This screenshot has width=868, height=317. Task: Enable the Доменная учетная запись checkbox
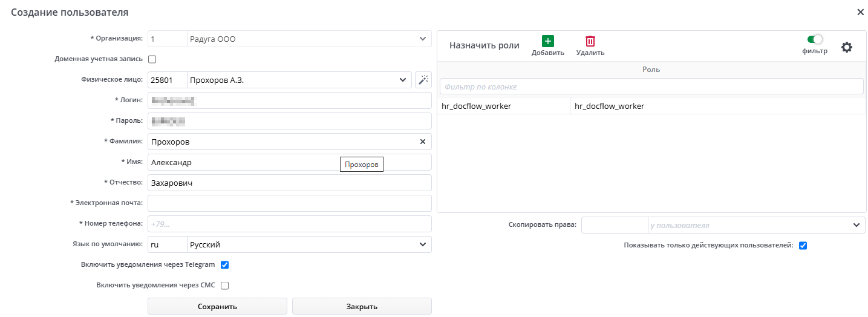[152, 59]
